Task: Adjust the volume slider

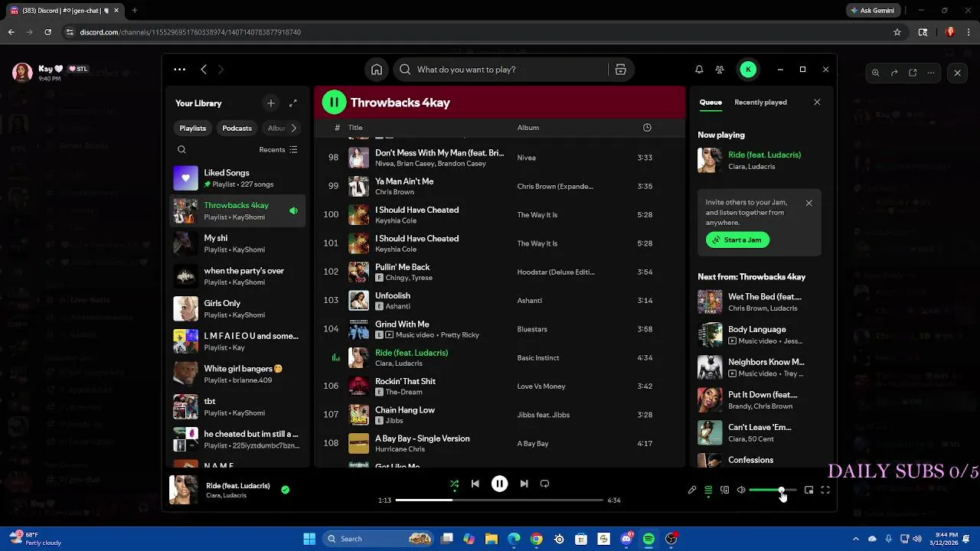Action: pyautogui.click(x=772, y=490)
